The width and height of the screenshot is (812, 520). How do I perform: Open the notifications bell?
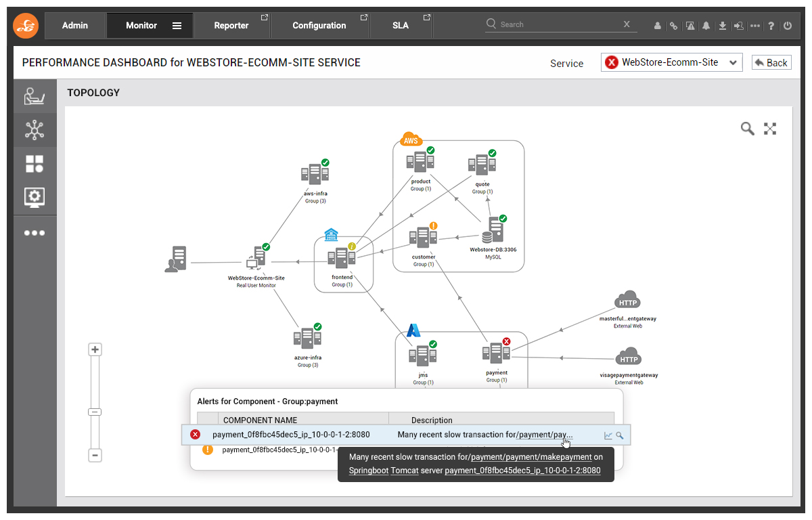point(706,26)
